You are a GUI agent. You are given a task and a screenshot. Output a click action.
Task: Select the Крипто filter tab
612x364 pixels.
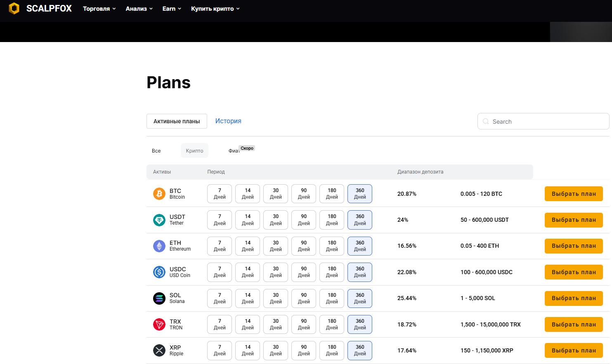[194, 151]
